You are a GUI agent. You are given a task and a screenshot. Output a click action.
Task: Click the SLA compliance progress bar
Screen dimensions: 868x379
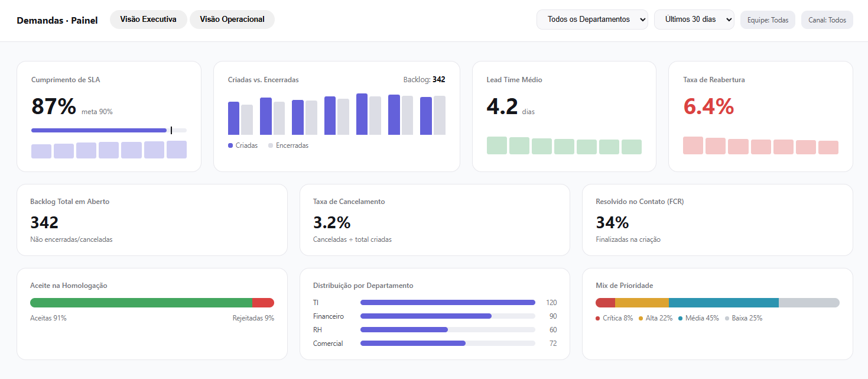[109, 130]
